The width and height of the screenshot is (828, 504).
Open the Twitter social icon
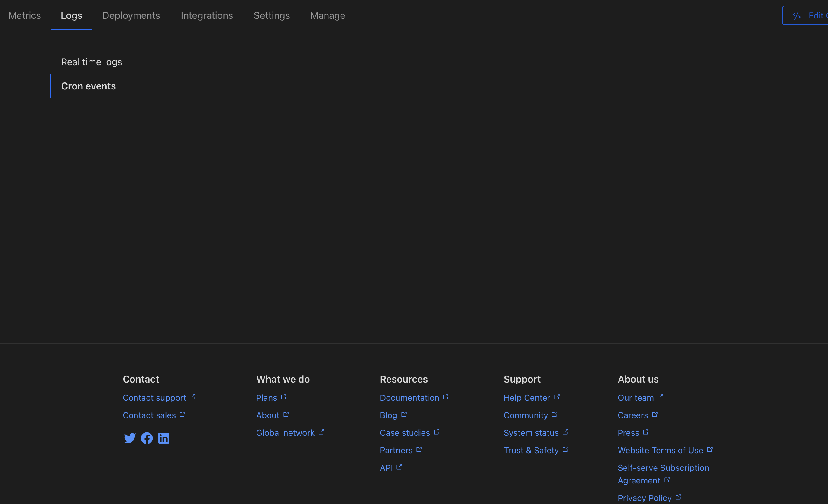tap(130, 438)
